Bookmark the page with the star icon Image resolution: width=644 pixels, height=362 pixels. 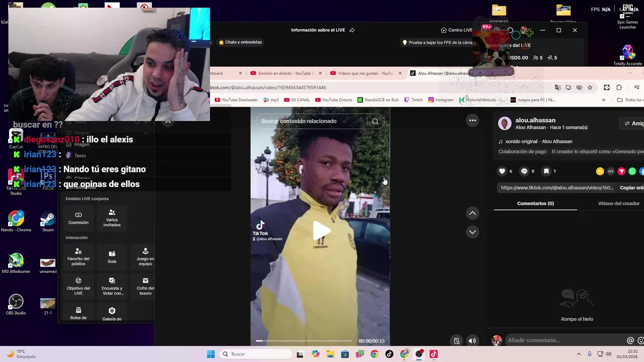point(590,87)
